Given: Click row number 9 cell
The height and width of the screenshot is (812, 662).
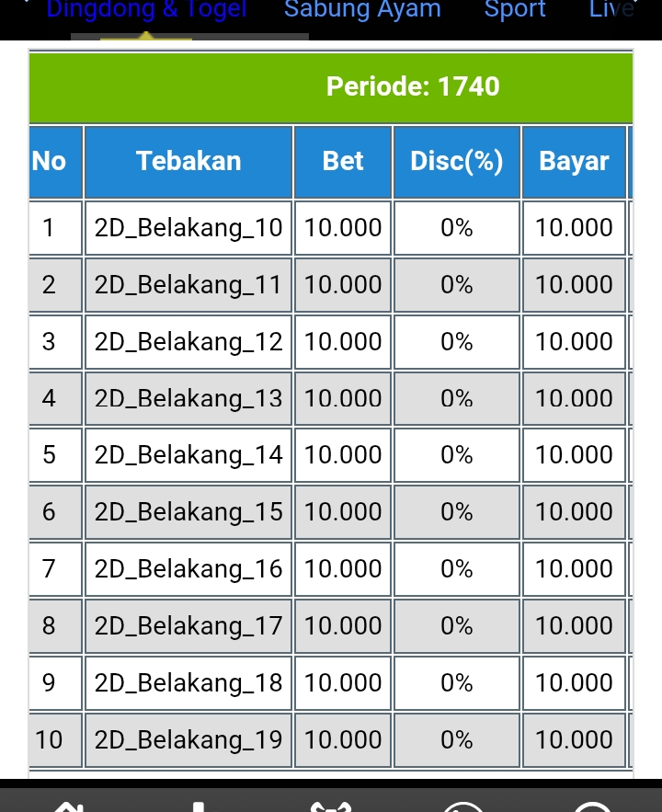Looking at the screenshot, I should pos(50,683).
